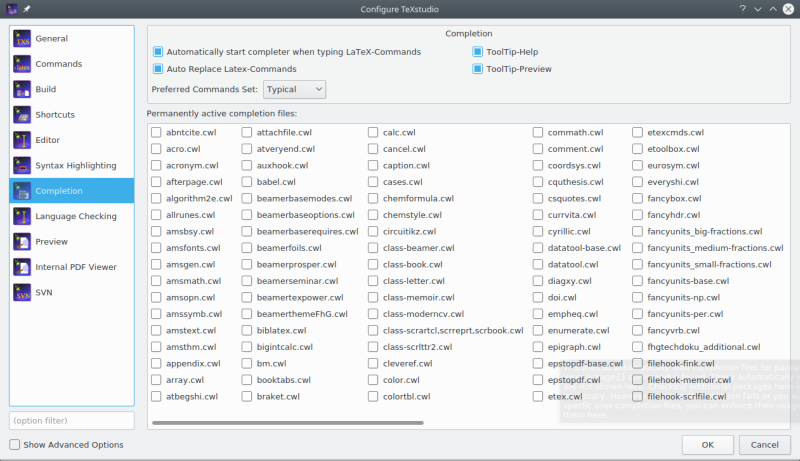Click the Preview section icon
Viewport: 800px width, 461px height.
click(x=22, y=242)
